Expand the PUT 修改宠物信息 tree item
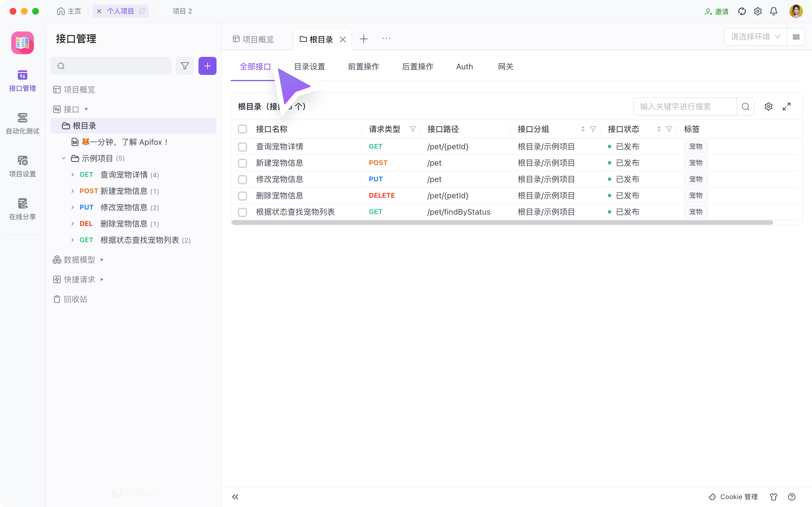This screenshot has height=507, width=812. coord(72,207)
